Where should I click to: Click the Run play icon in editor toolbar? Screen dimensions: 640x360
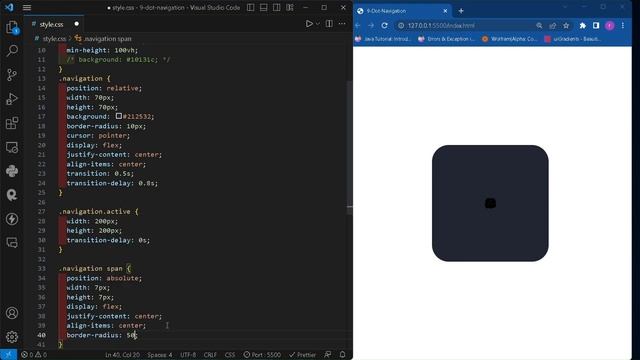(309, 24)
